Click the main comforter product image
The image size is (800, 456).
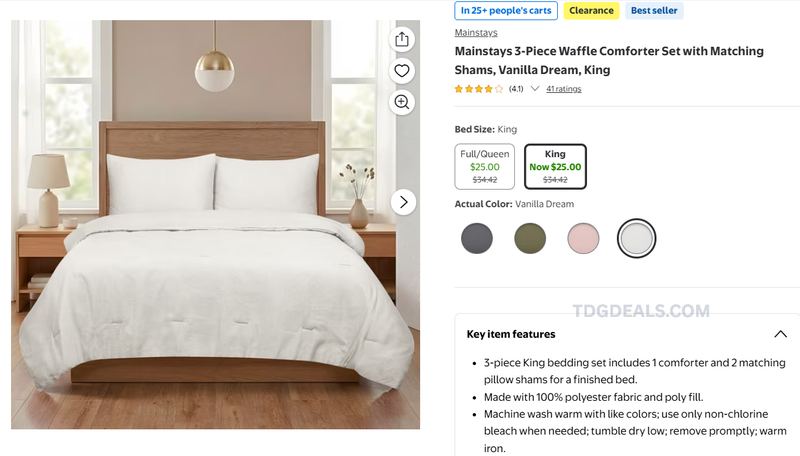coord(215,224)
